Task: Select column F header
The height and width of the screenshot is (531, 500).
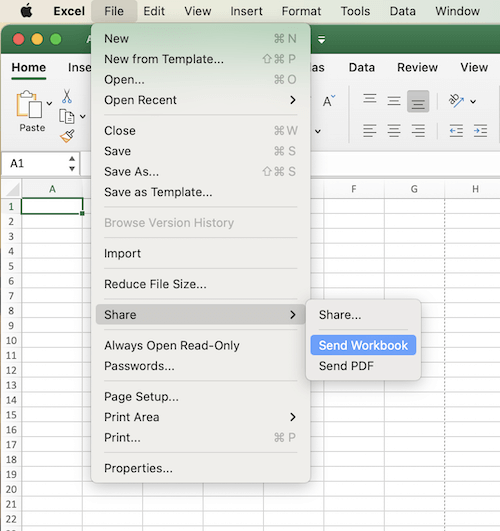Action: pyautogui.click(x=354, y=189)
